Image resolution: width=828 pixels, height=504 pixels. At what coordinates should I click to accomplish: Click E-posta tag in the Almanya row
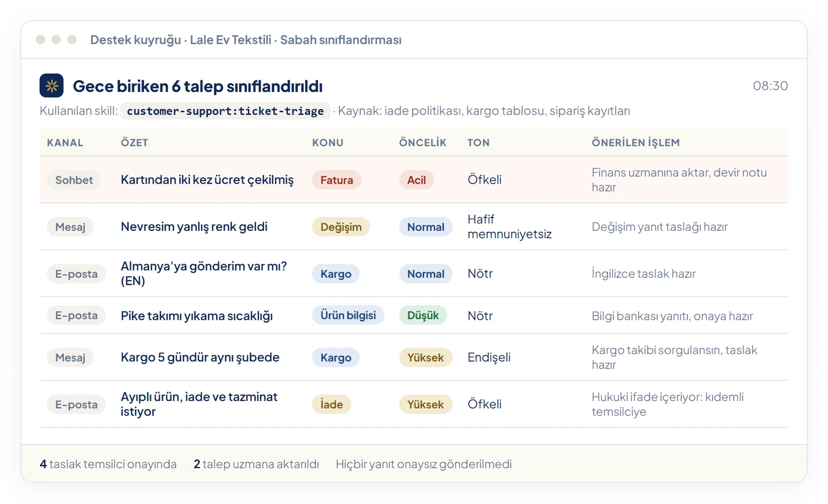tap(76, 274)
